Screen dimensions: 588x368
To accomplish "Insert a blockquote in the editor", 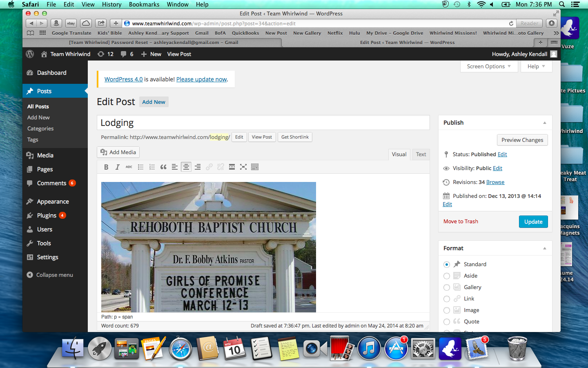I will click(x=163, y=167).
